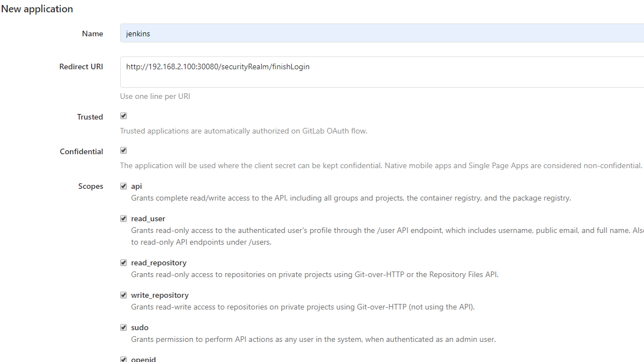Disable the read_repository scope checkbox
This screenshot has height=362, width=644.
[124, 263]
